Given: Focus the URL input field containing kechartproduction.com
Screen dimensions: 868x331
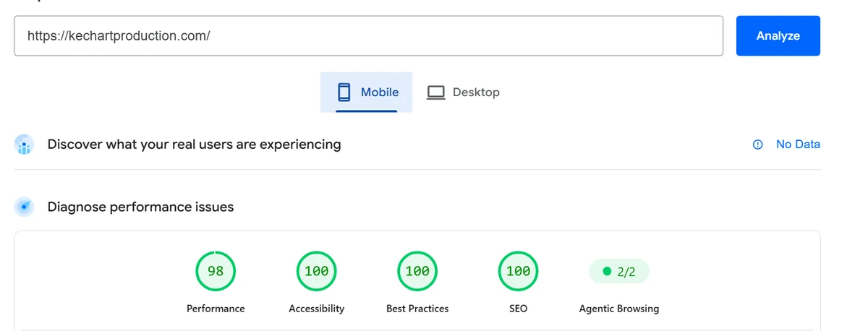Looking at the screenshot, I should 368,35.
